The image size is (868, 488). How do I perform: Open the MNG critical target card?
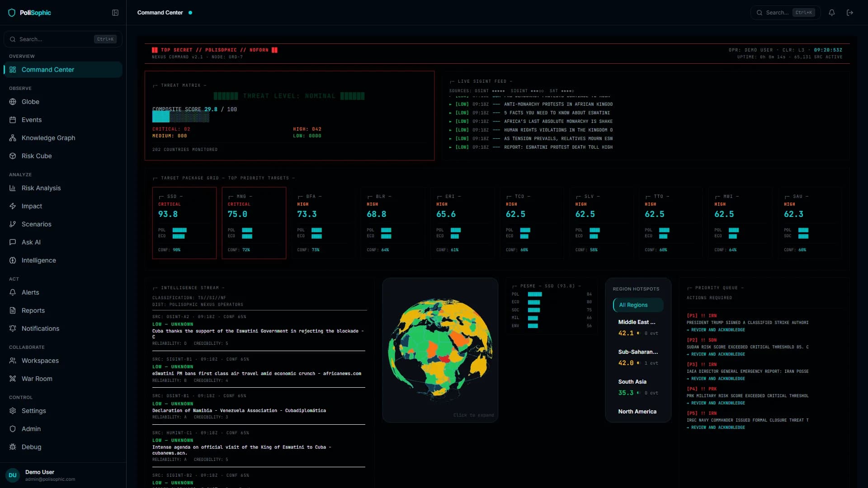[254, 223]
